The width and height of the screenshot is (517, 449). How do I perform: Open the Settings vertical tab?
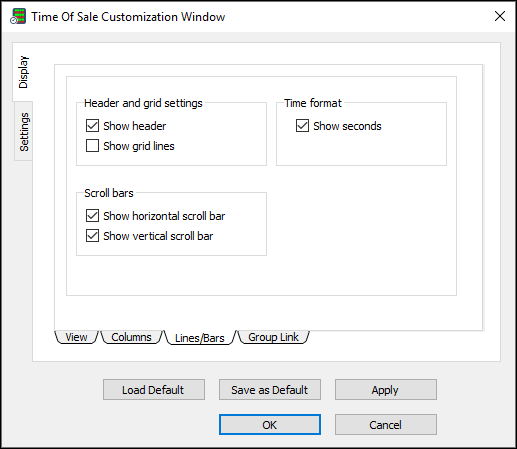point(24,132)
